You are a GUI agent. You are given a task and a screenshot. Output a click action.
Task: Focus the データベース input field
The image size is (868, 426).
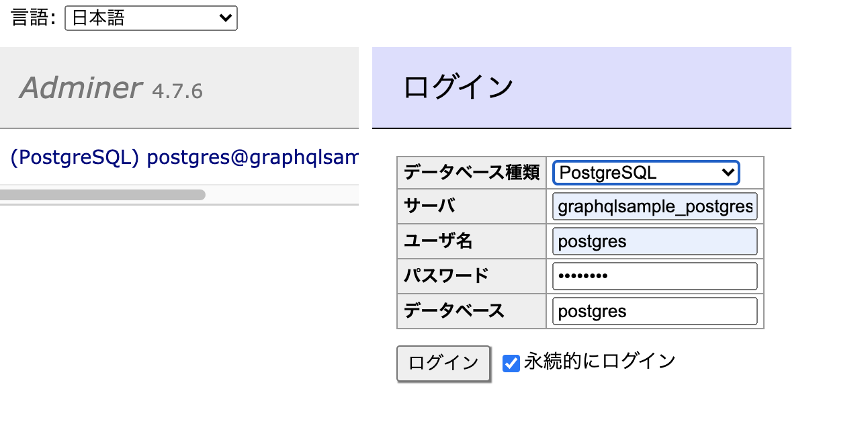pyautogui.click(x=655, y=311)
